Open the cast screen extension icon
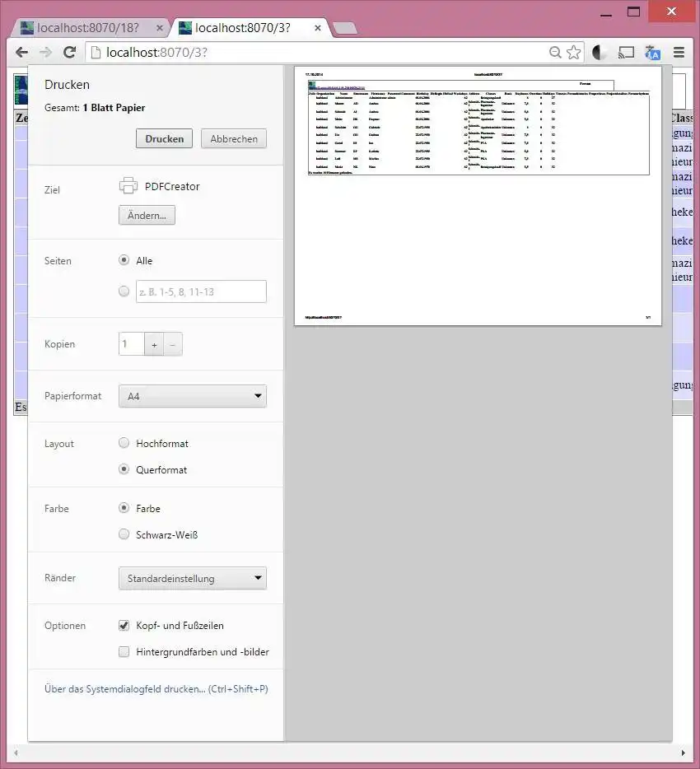700x769 pixels. pos(626,53)
